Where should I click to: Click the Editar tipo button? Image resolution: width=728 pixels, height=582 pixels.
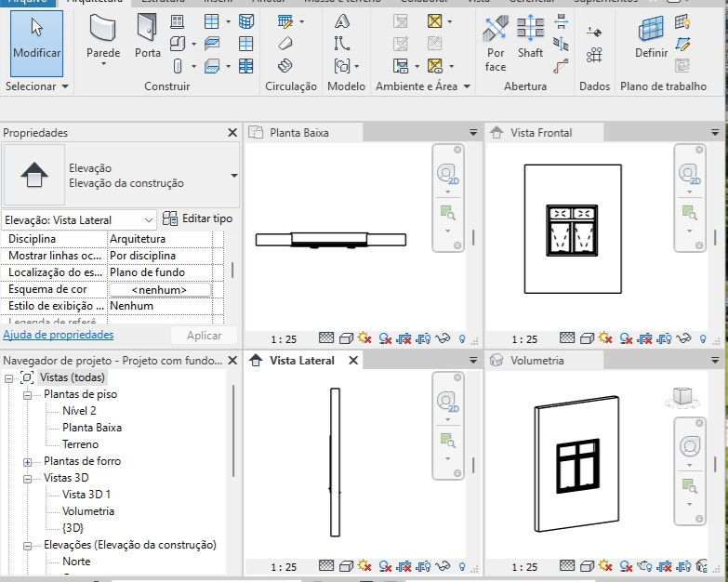pos(197,218)
